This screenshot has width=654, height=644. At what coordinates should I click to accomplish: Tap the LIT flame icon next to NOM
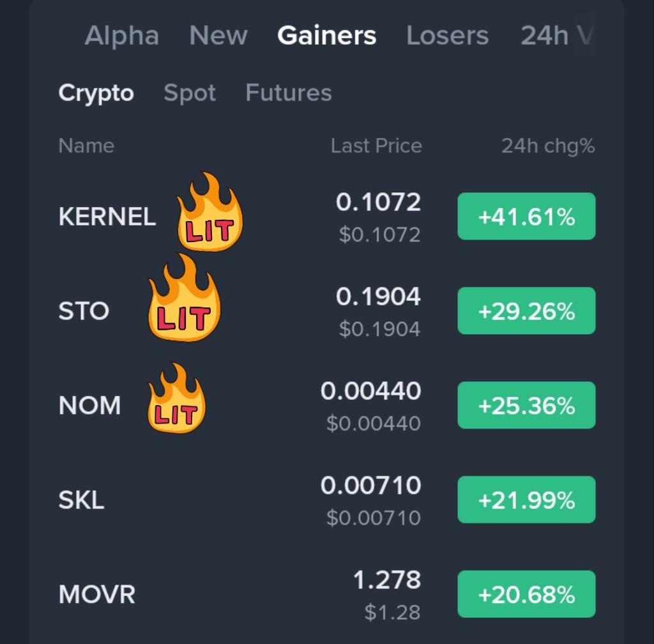point(176,399)
